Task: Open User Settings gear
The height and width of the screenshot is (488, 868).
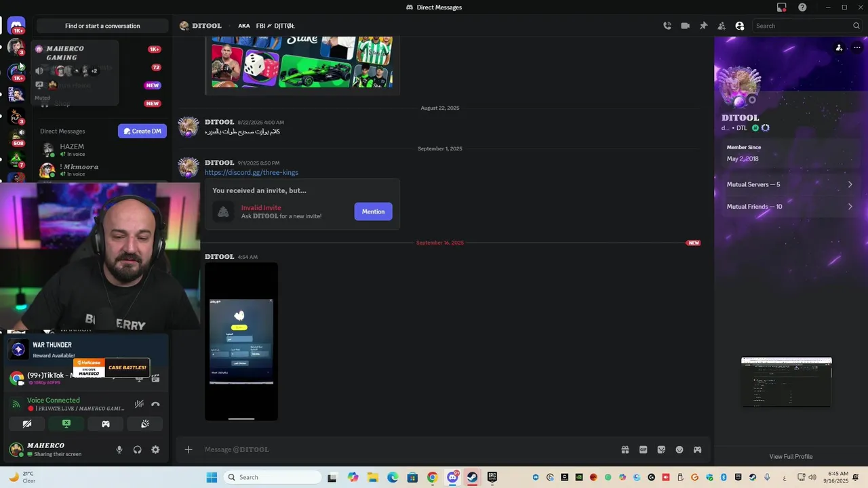Action: pos(155,449)
